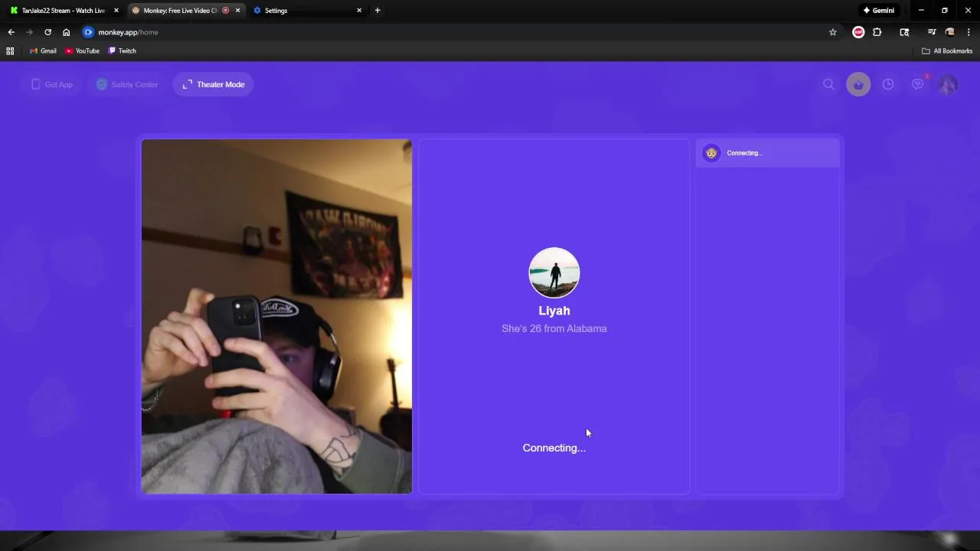Open the YouTube bookmark

coord(82,51)
